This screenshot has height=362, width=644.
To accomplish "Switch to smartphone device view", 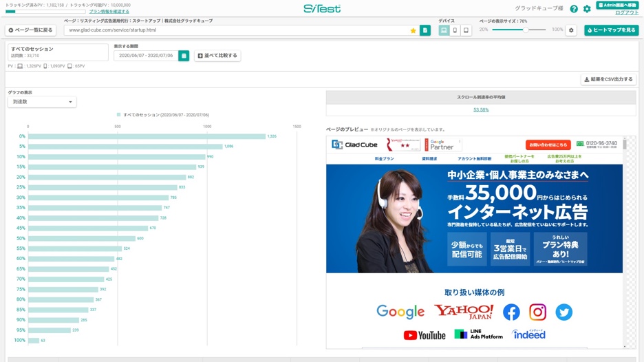I will point(455,30).
